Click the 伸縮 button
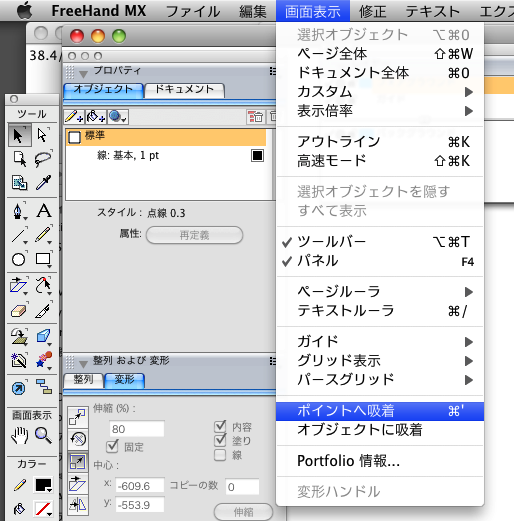The height and width of the screenshot is (521, 514). coord(243,512)
